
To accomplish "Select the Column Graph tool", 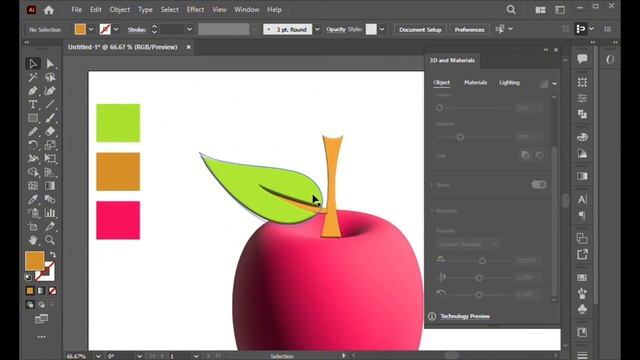I will pyautogui.click(x=50, y=213).
